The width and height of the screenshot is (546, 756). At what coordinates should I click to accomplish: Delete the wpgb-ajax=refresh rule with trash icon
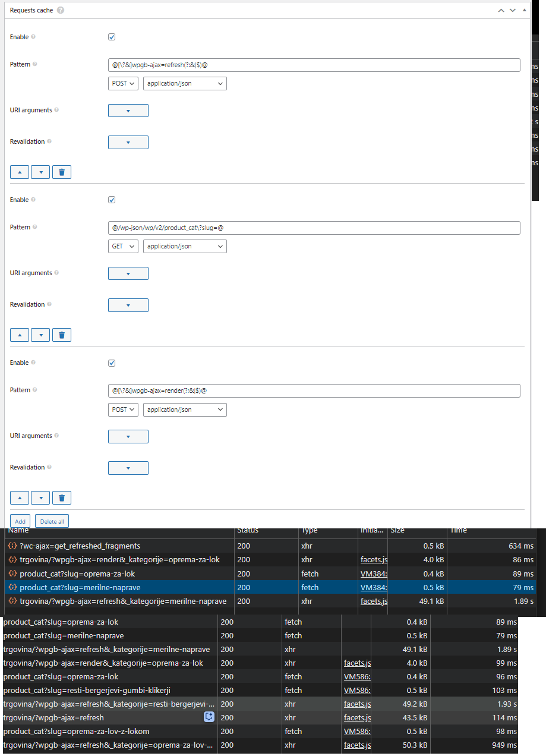tap(62, 172)
